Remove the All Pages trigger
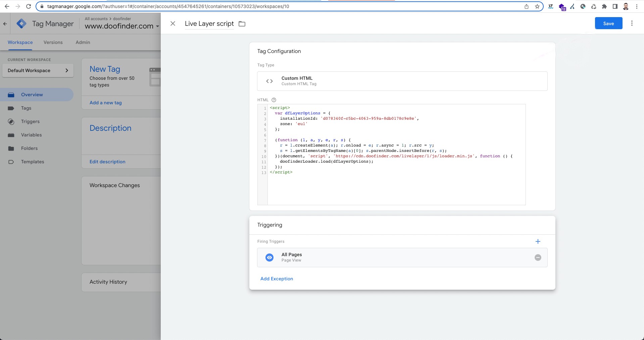This screenshot has height=340, width=644. click(538, 258)
